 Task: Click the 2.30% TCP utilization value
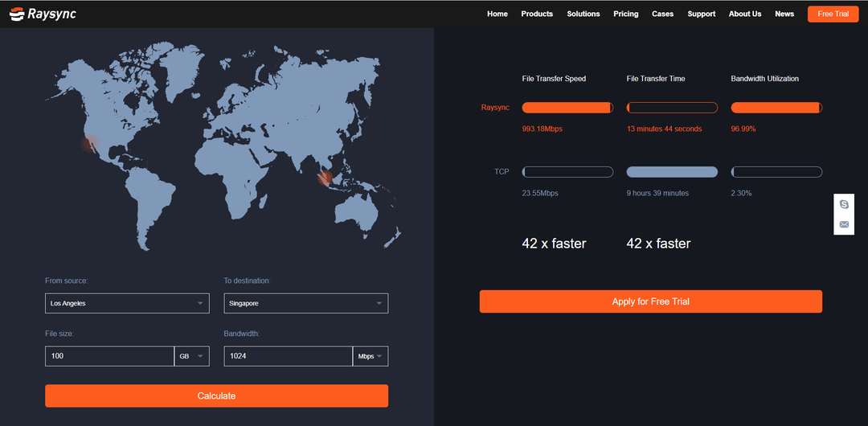(x=741, y=194)
